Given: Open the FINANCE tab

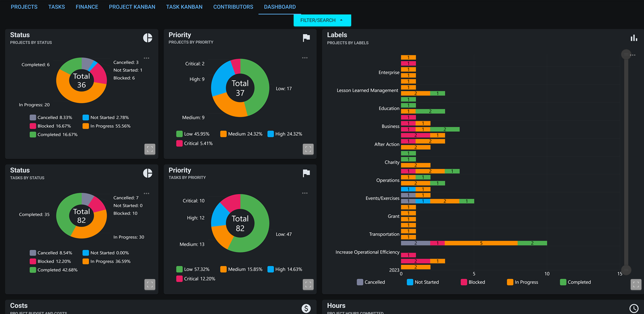Looking at the screenshot, I should 87,7.
